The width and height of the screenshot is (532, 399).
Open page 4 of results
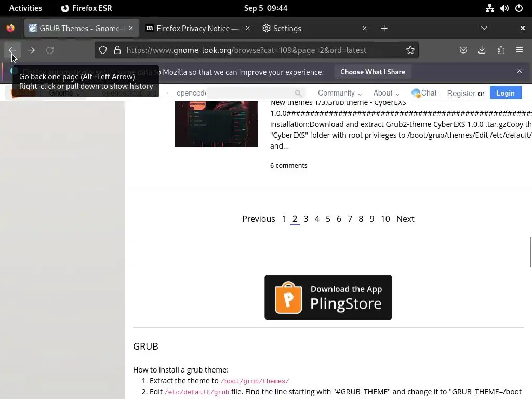coord(317,219)
